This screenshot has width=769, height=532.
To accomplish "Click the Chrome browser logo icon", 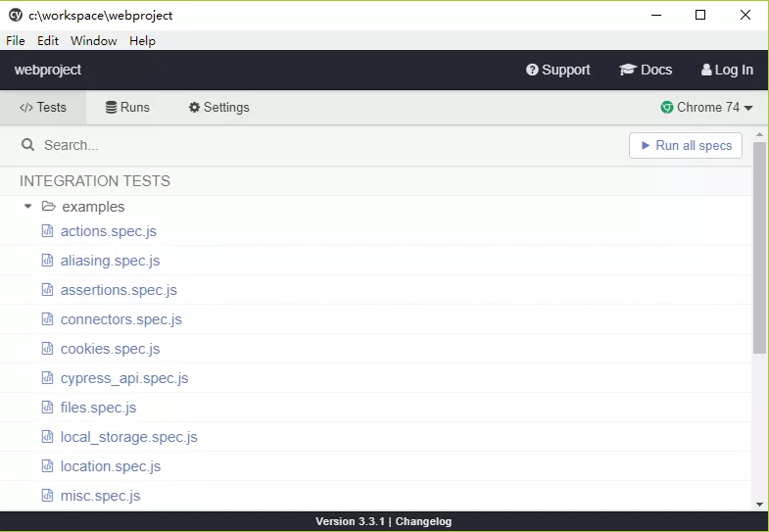I will (666, 107).
